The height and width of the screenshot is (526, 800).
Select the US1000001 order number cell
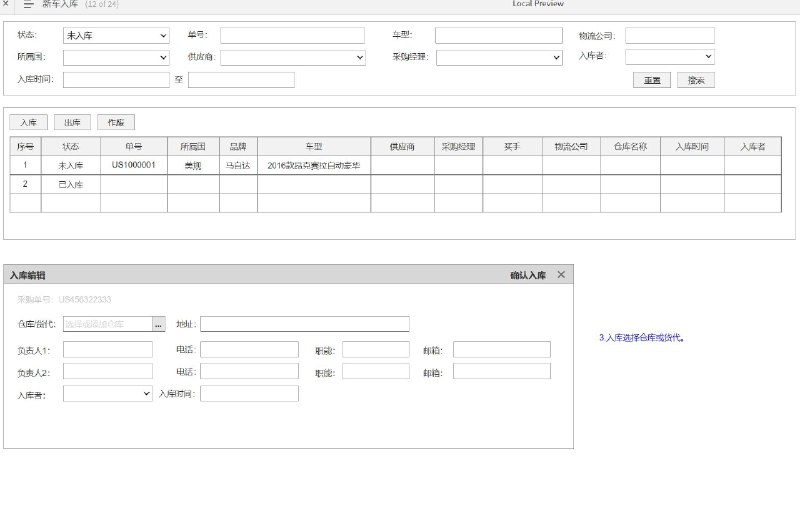pyautogui.click(x=134, y=165)
